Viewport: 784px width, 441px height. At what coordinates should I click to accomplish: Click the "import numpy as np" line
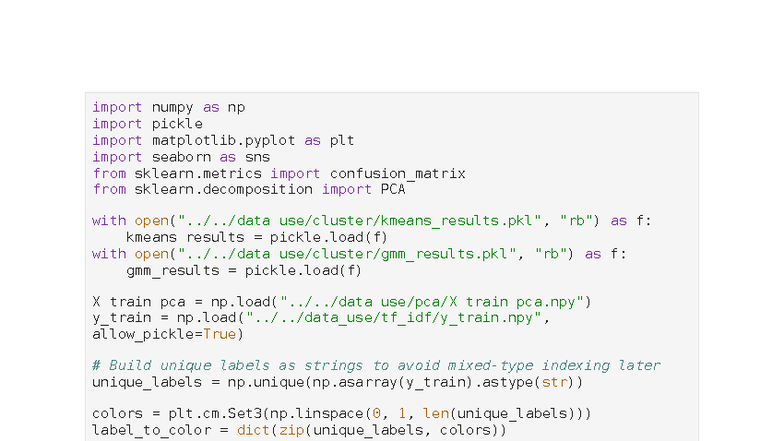click(168, 107)
